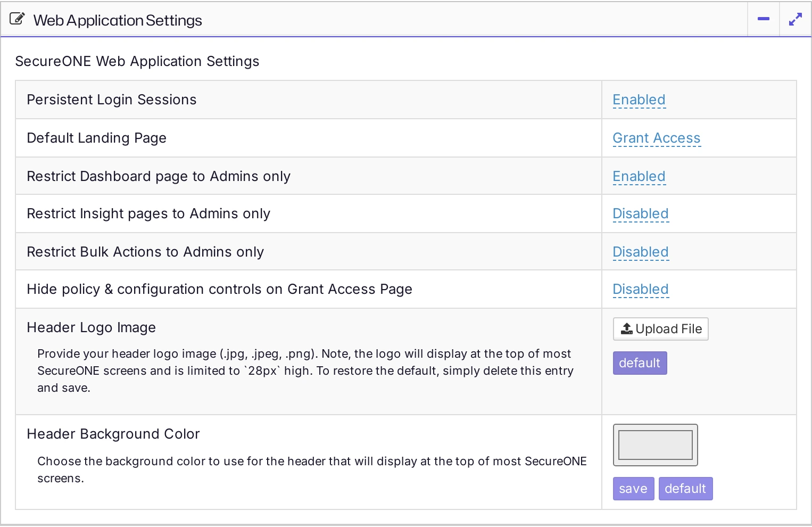Image resolution: width=812 pixels, height=527 pixels.
Task: Collapse the Web Application Settings panel
Action: tap(764, 19)
